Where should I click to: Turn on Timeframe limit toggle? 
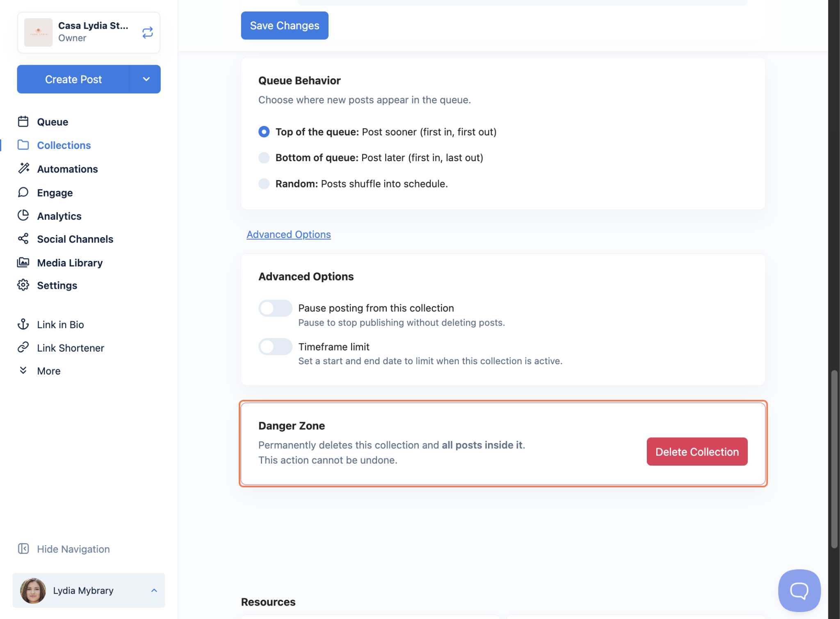pyautogui.click(x=275, y=347)
